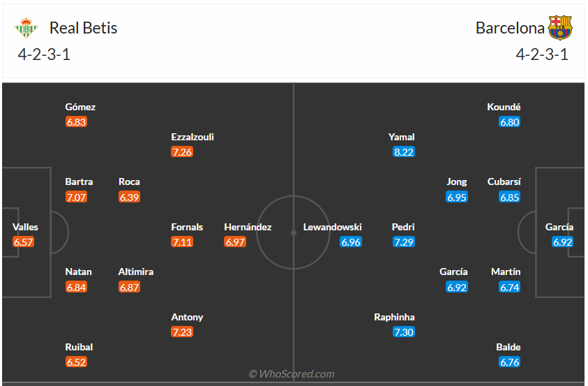588x386 pixels.
Task: Select Pedri's 7.29 rating badge
Action: [x=404, y=242]
